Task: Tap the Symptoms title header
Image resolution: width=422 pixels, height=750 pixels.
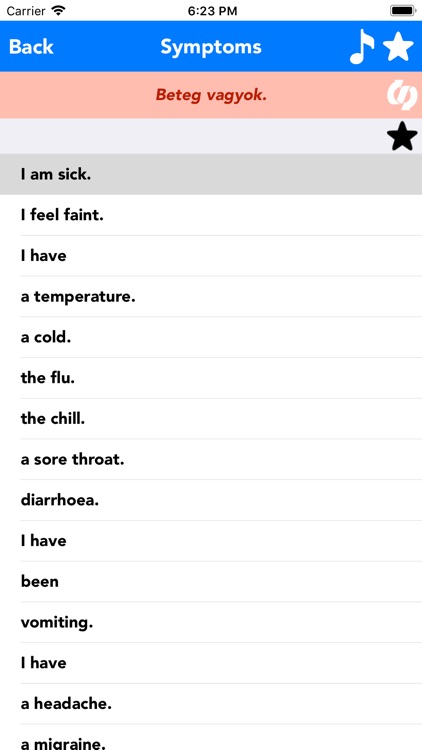Action: coord(211,47)
